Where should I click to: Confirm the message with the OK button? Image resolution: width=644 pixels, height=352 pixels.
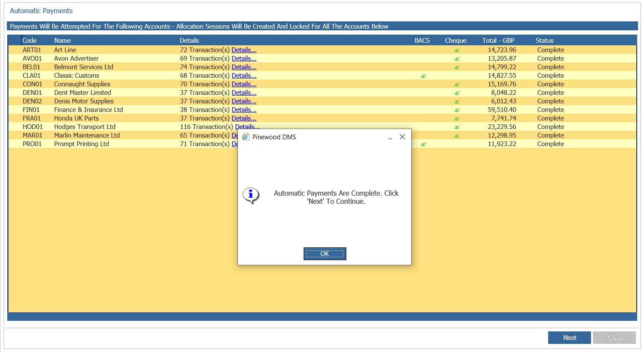click(325, 254)
